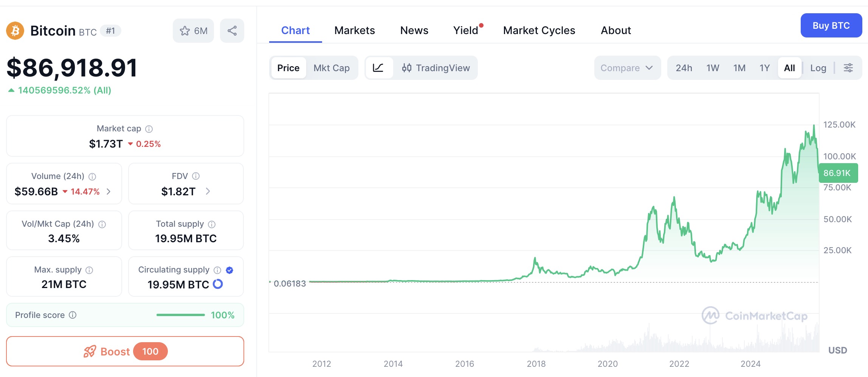Viewport: 868px width, 377px height.
Task: Switch to the Markets tab
Action: (354, 30)
